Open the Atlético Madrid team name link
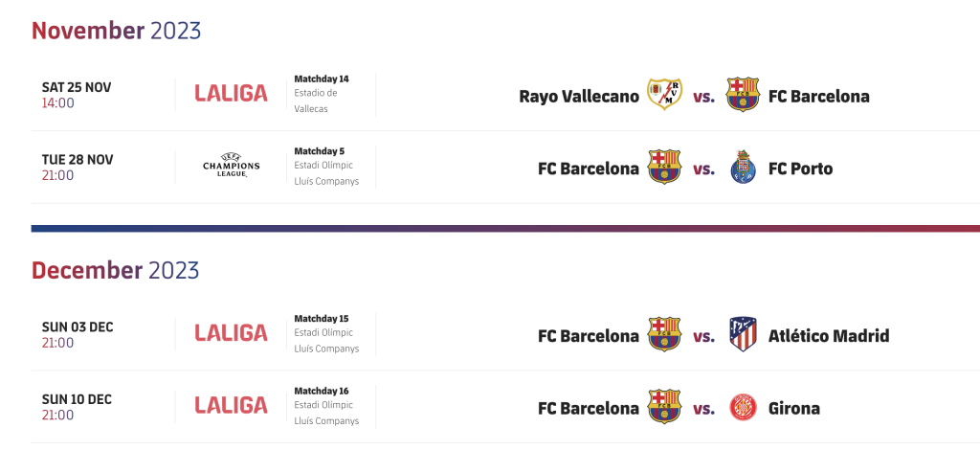This screenshot has width=980, height=450. click(x=829, y=336)
